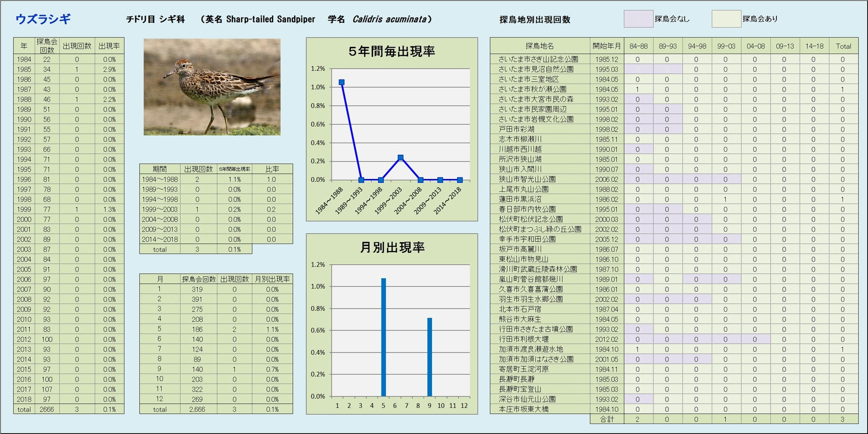Select the 開始年月 column header
The height and width of the screenshot is (434, 868).
(x=606, y=46)
